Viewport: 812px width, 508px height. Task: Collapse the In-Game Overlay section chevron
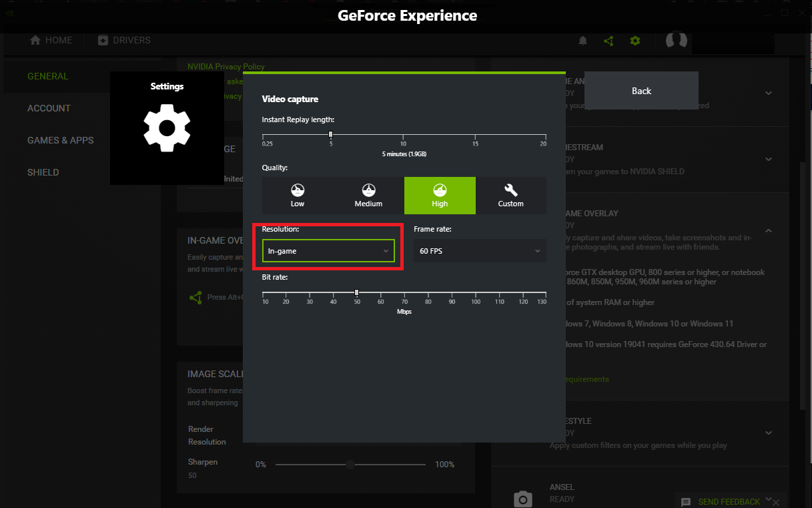(768, 231)
